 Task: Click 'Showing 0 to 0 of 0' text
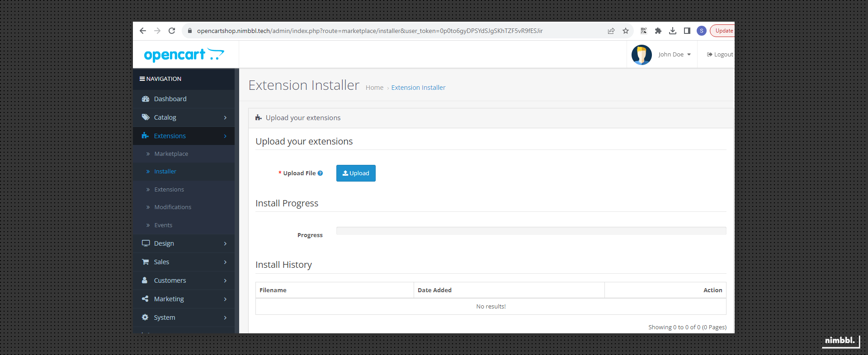pyautogui.click(x=687, y=327)
